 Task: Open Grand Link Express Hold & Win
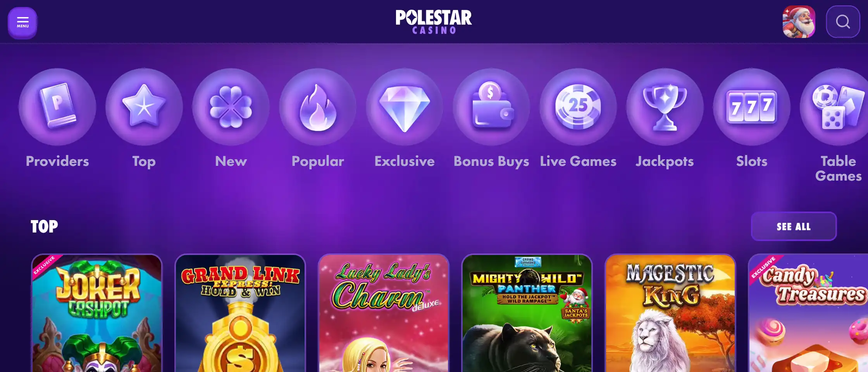point(240,313)
